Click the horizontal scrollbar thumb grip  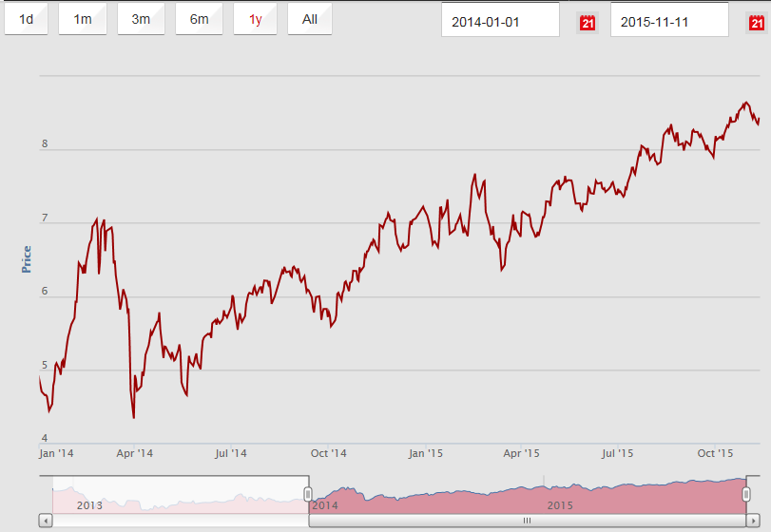point(528,521)
